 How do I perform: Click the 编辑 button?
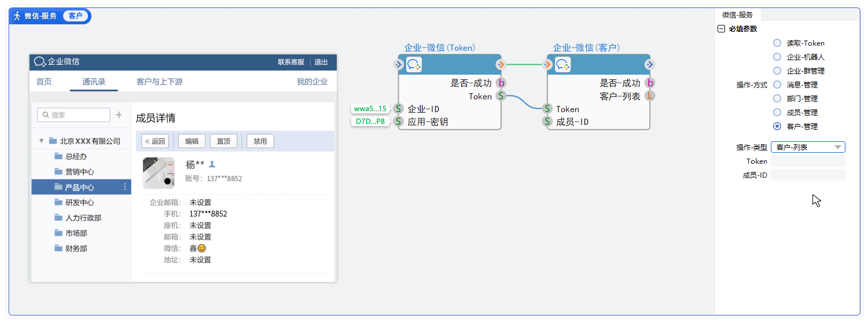coord(192,141)
